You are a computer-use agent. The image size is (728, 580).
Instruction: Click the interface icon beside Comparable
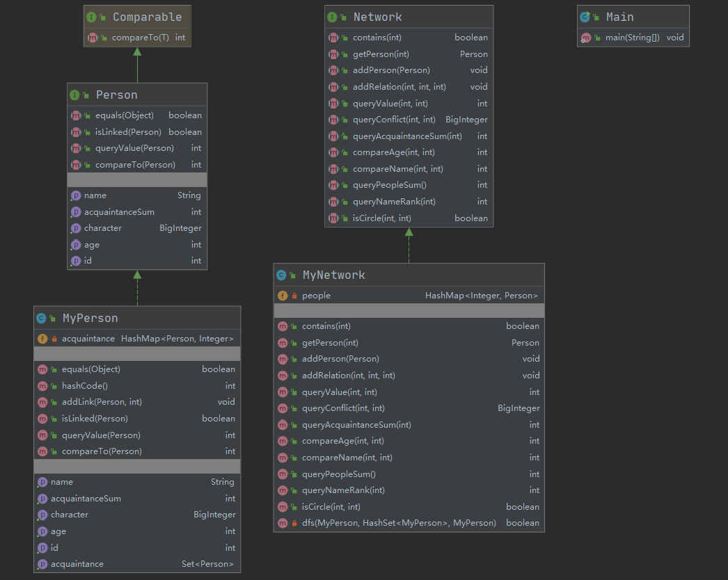click(x=92, y=17)
